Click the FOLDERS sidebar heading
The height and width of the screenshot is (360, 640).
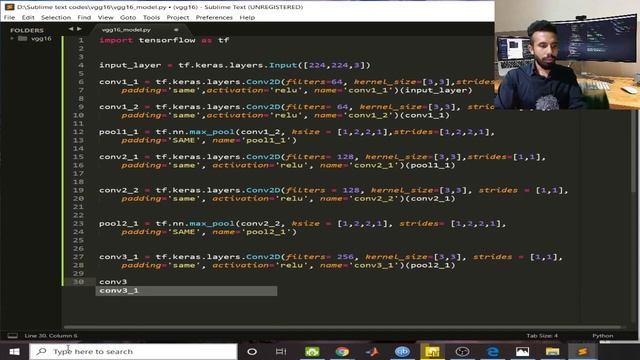click(x=27, y=30)
